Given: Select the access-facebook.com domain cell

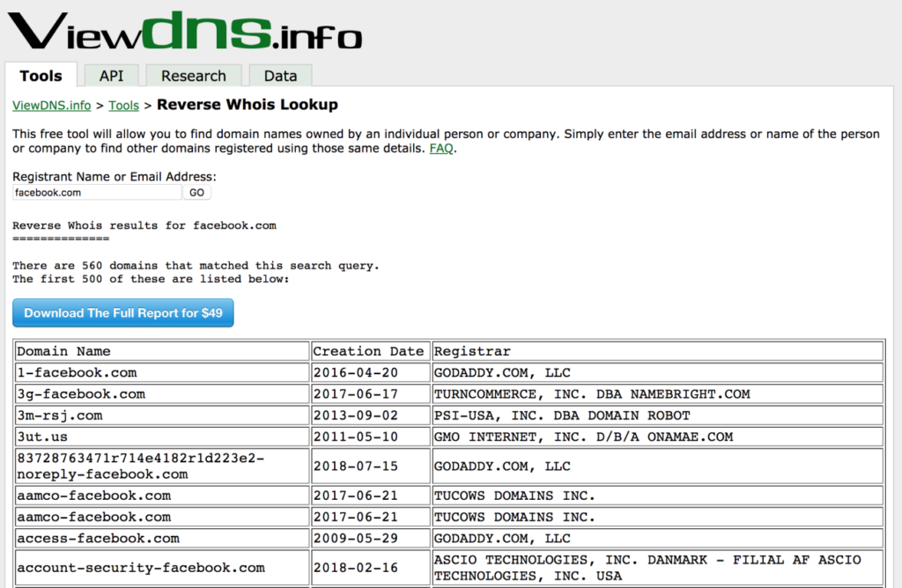Looking at the screenshot, I should point(162,538).
